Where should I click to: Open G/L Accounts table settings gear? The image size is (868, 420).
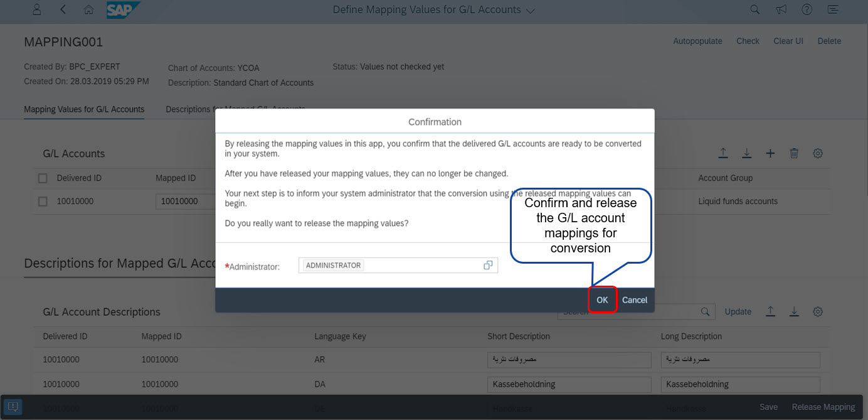coord(818,153)
